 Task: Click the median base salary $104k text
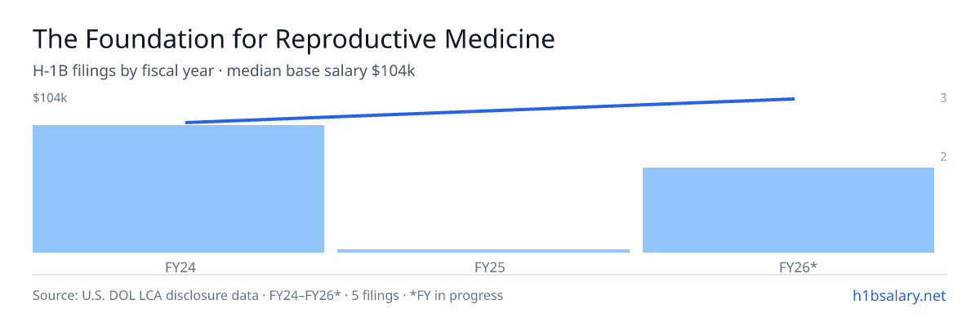tap(321, 71)
